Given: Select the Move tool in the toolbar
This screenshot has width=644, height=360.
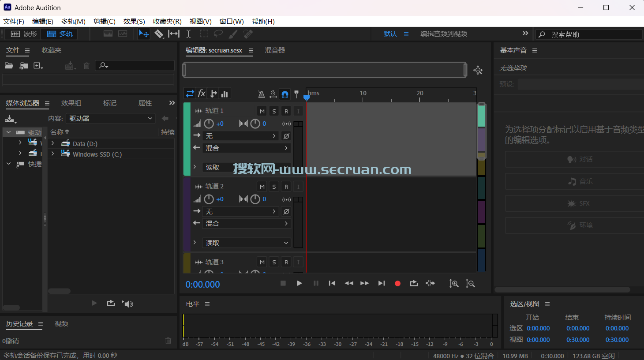Looking at the screenshot, I should (143, 34).
